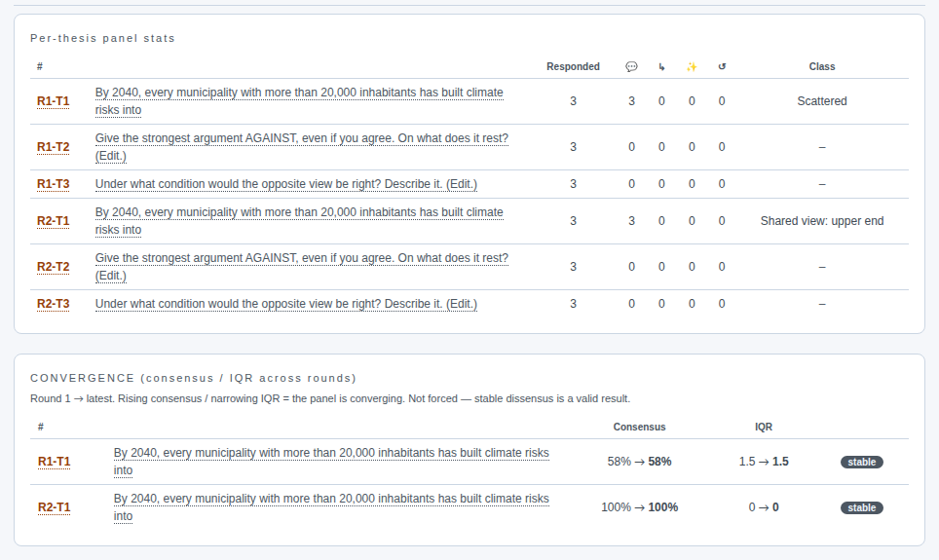Click the Responded value in R2-T2 row
Screen dimensions: 939x560
[573, 267]
